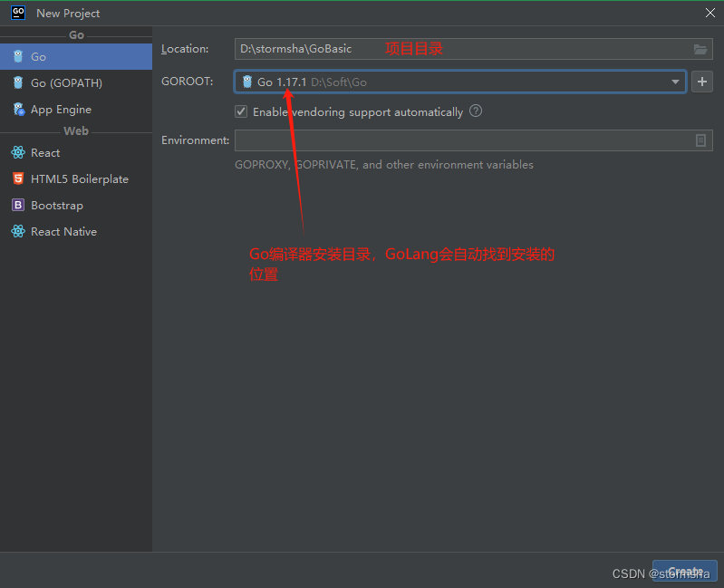
Task: Click the App Engine gopher icon
Action: pyautogui.click(x=18, y=109)
